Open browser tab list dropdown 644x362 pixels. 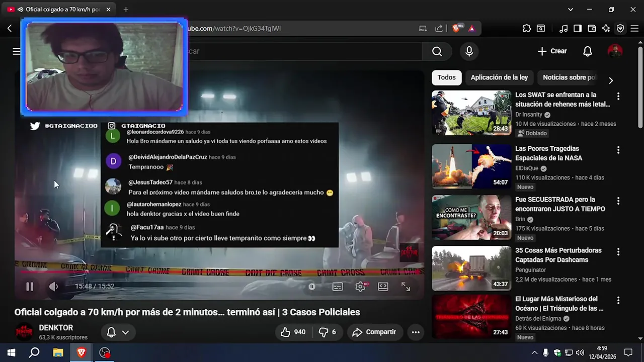[x=570, y=10]
